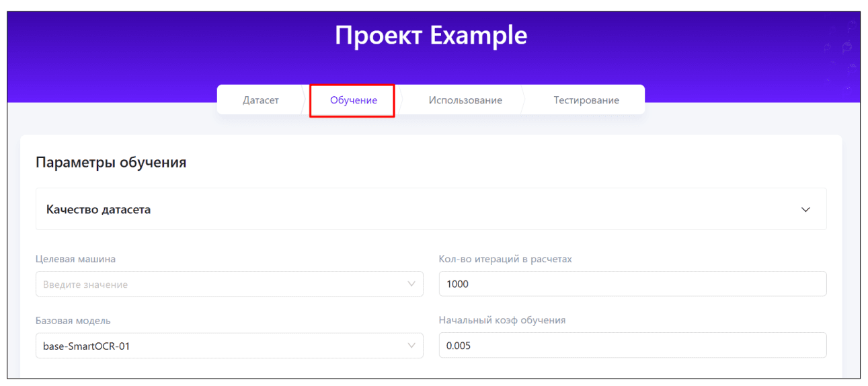Click the chevron icon in Качество датасета row
The width and height of the screenshot is (868, 386).
[805, 210]
